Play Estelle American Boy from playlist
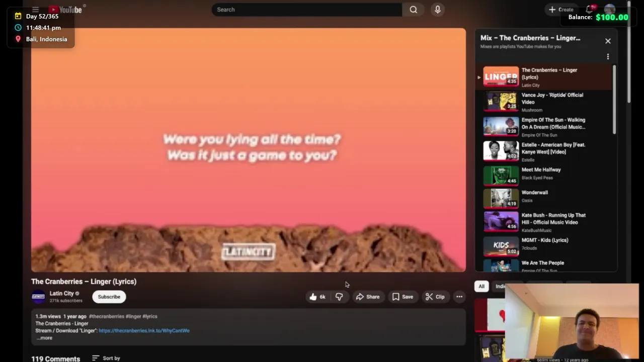Screen dimensions: 644x362 tap(544, 151)
